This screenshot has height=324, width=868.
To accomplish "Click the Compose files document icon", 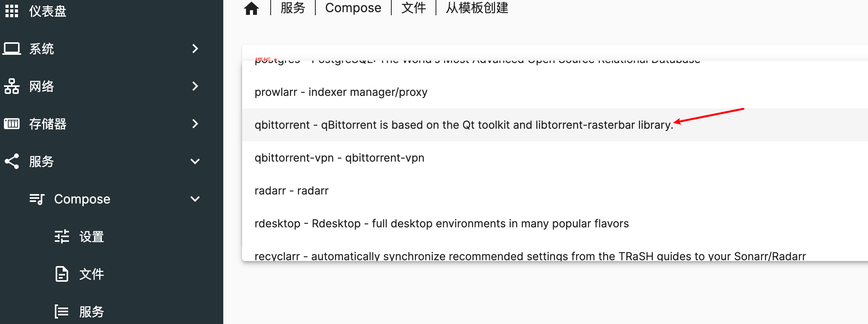I will [62, 274].
